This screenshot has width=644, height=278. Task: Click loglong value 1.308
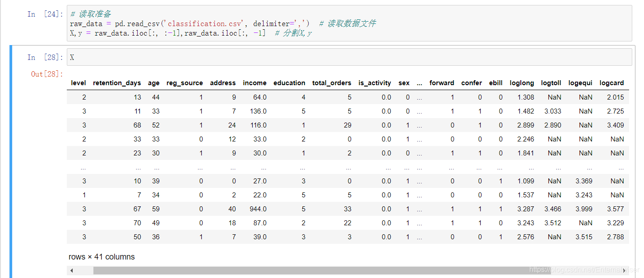tap(526, 97)
